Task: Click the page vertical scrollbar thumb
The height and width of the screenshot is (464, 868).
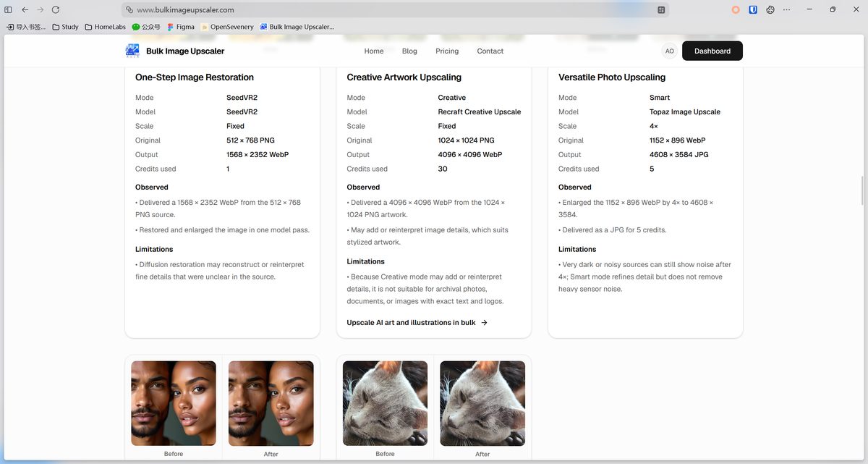Action: (862, 191)
